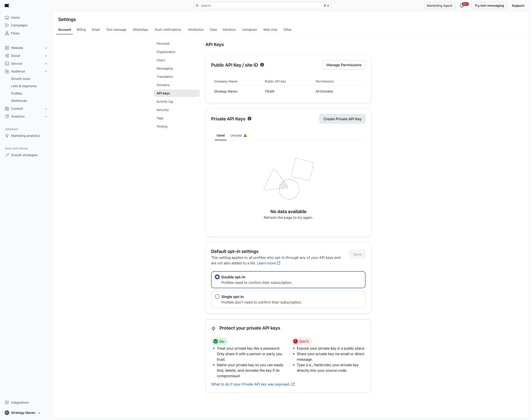
Task: Click info icon beside Private API Keys
Action: coord(249,118)
